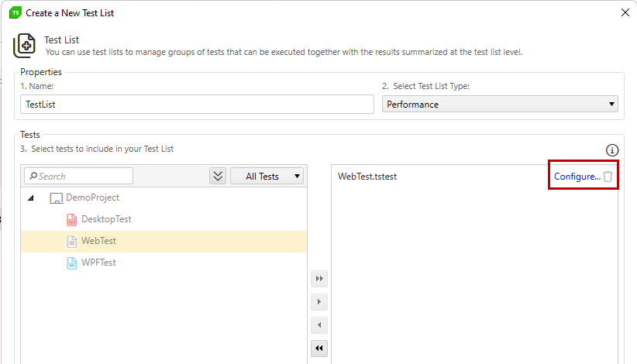Add the selected test with the single right arrow

319,301
